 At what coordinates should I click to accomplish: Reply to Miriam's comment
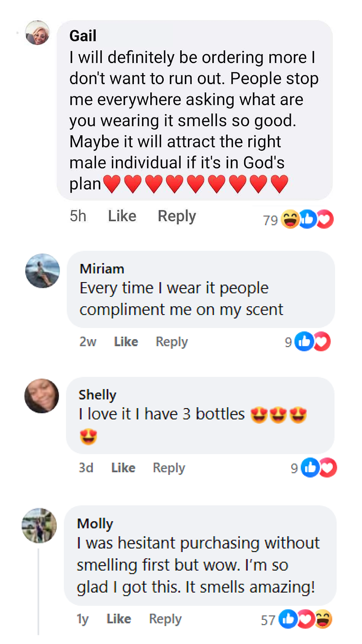point(172,342)
